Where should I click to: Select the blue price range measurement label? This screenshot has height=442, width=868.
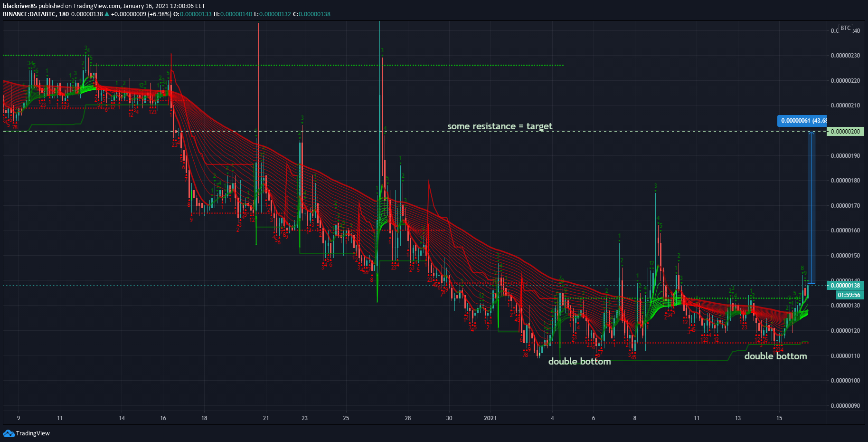coord(802,120)
